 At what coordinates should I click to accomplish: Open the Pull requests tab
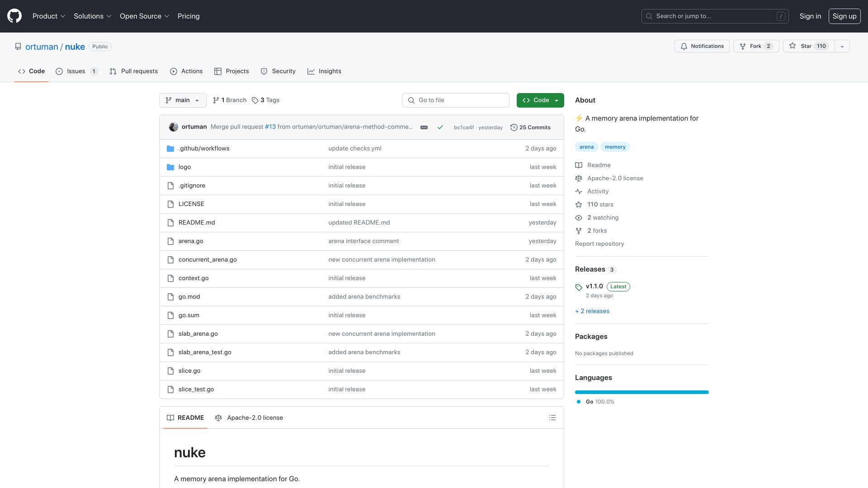pyautogui.click(x=133, y=71)
